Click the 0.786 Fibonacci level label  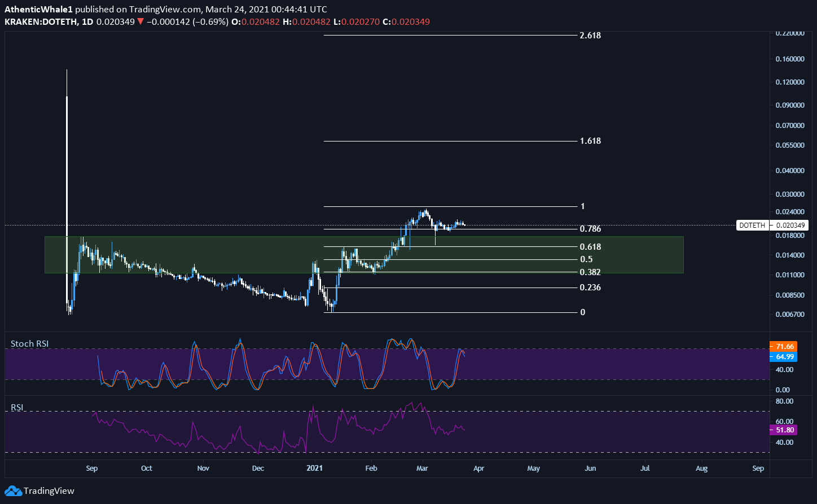(590, 229)
